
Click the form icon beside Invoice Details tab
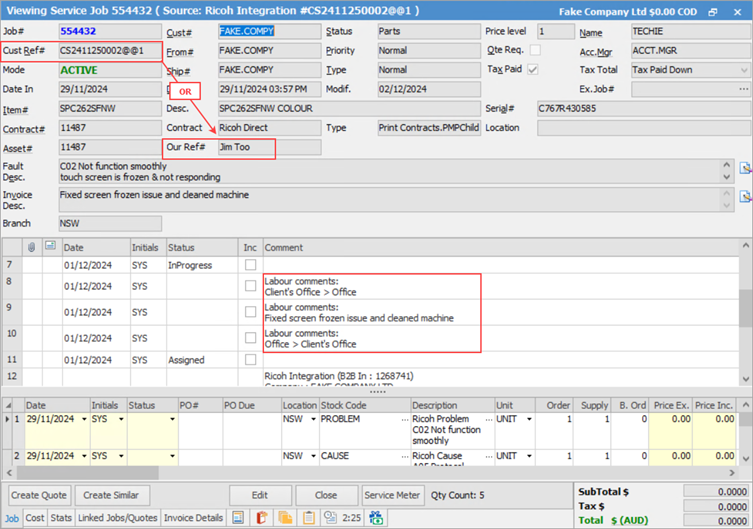[238, 518]
